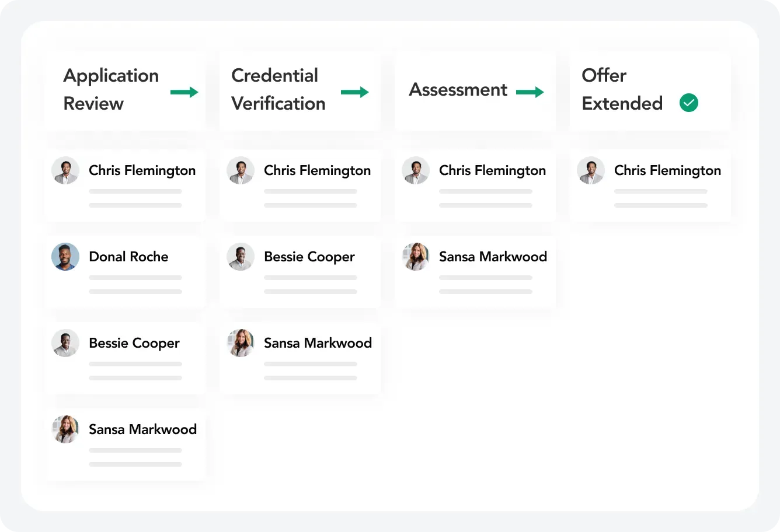Click Bessie Cooper's name in Application Review
Screen dimensions: 780x532
click(x=134, y=343)
